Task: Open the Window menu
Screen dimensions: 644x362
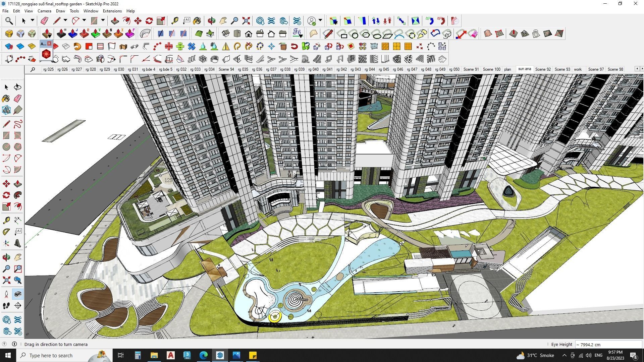Action: pos(91,11)
